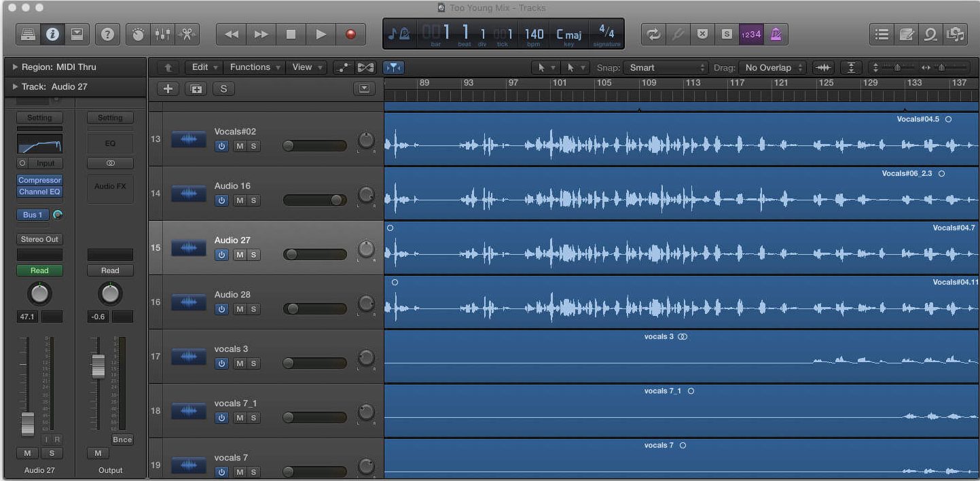Toggle Replace mode X icon
980x481 pixels.
coord(702,34)
